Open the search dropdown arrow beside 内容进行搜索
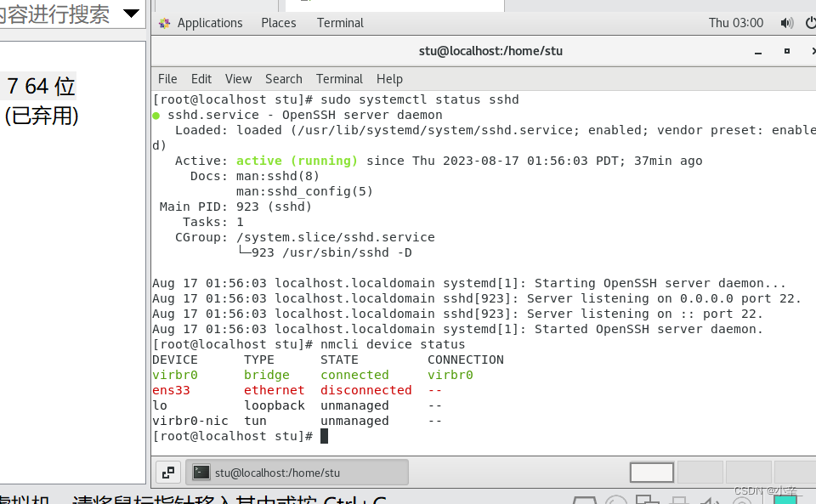This screenshot has height=504, width=816. click(x=131, y=12)
